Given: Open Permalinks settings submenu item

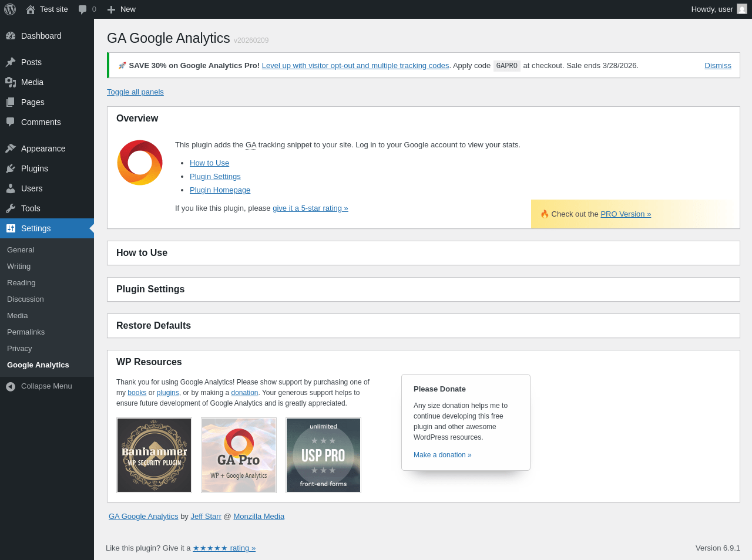Looking at the screenshot, I should [26, 332].
